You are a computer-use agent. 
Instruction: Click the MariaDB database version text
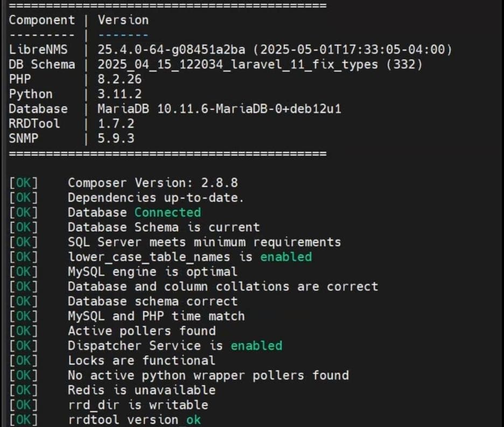tap(219, 109)
